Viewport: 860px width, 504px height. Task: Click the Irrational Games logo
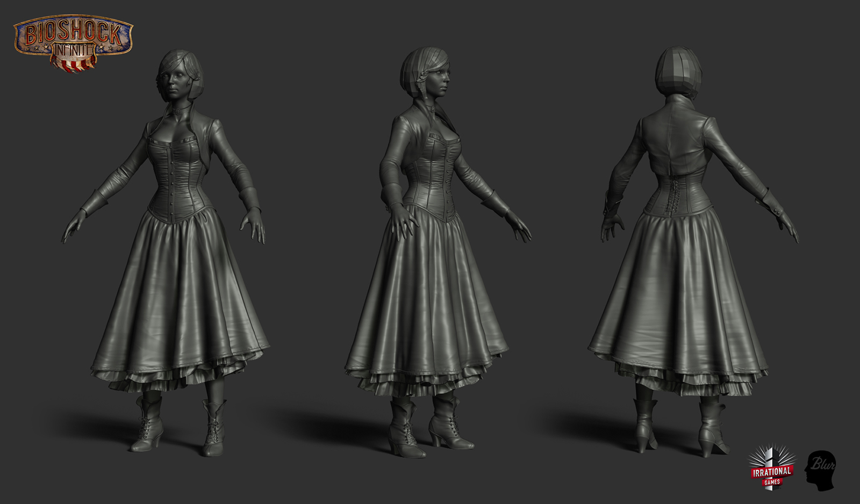pos(772,466)
